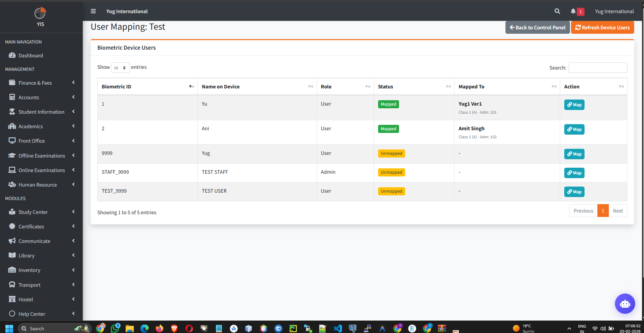Click inside the table Search field
The width and height of the screenshot is (644, 333).
[x=597, y=67]
